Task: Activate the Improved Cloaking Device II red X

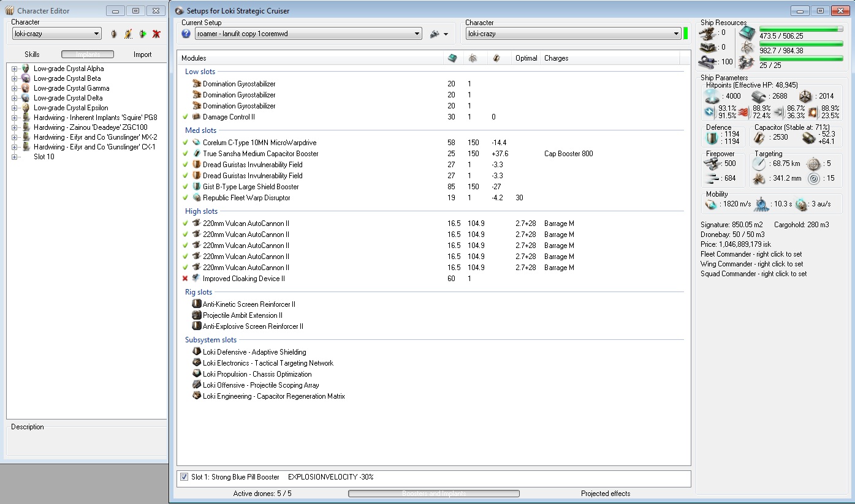Action: (x=185, y=279)
